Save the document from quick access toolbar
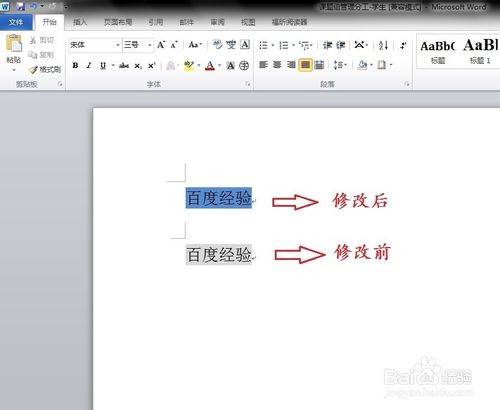The image size is (500, 410). (21, 6)
